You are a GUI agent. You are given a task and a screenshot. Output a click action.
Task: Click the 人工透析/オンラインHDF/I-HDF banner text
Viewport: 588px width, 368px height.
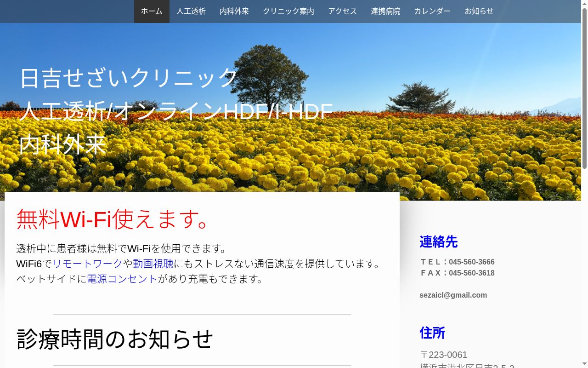(176, 111)
